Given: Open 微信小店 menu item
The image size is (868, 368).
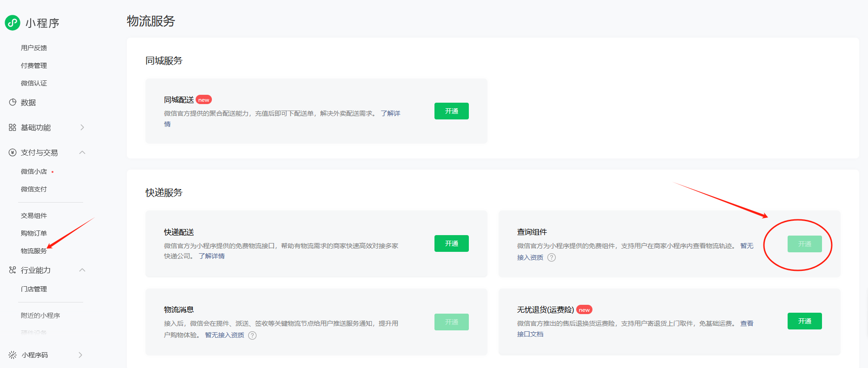Looking at the screenshot, I should click(34, 171).
